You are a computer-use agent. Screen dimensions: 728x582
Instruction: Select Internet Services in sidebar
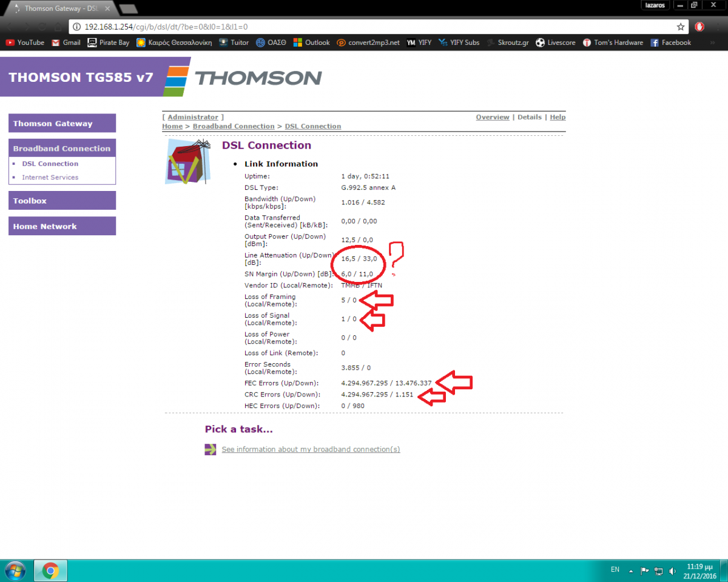point(50,177)
